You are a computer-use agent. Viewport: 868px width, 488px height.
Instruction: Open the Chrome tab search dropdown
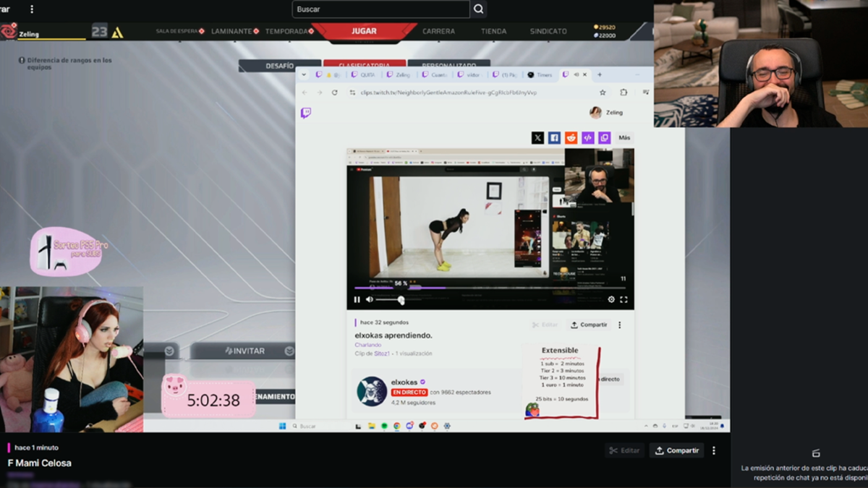305,74
